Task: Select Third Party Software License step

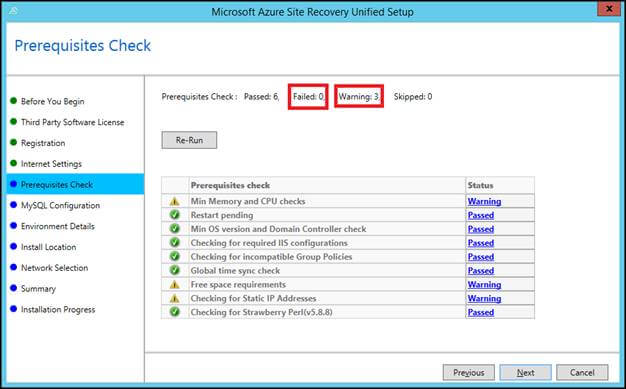Action: [72, 122]
